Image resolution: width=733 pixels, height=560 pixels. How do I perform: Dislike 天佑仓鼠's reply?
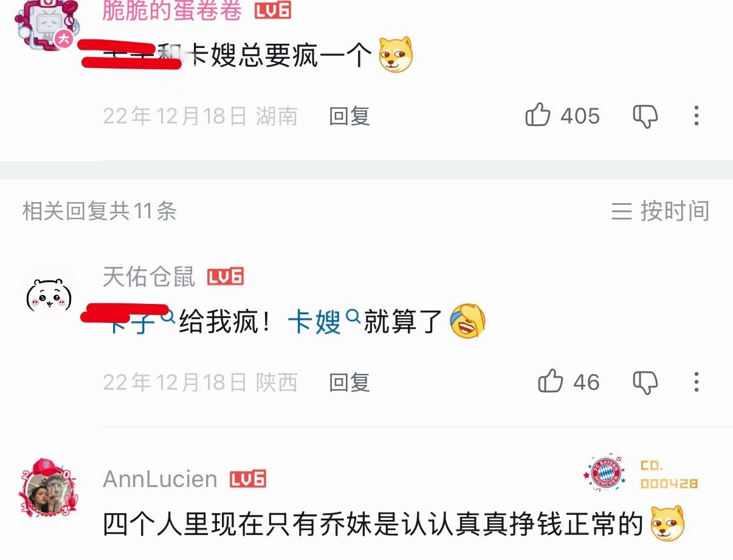coord(645,382)
